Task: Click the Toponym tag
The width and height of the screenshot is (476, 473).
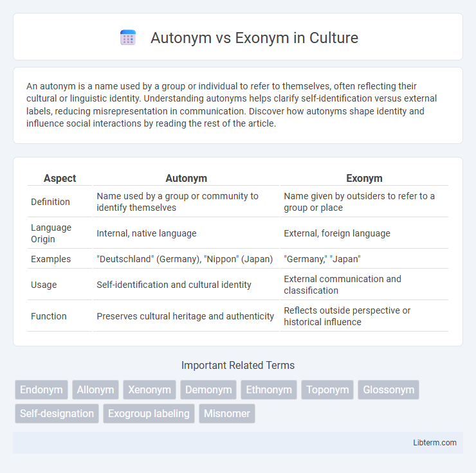Action: (327, 389)
